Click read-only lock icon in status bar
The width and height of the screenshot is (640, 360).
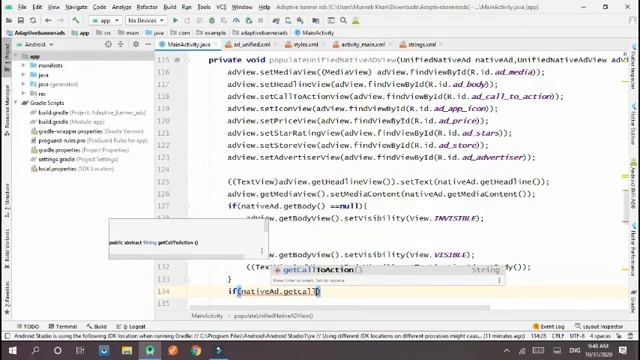pyautogui.click(x=619, y=336)
